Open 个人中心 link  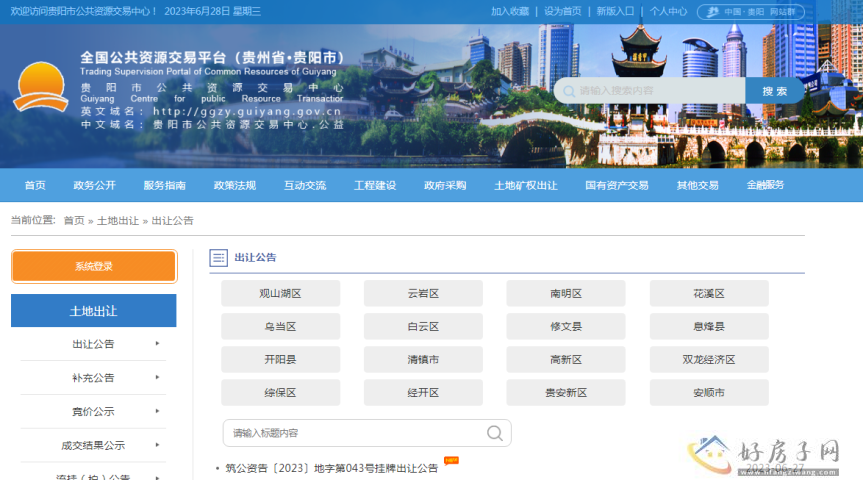coord(668,11)
